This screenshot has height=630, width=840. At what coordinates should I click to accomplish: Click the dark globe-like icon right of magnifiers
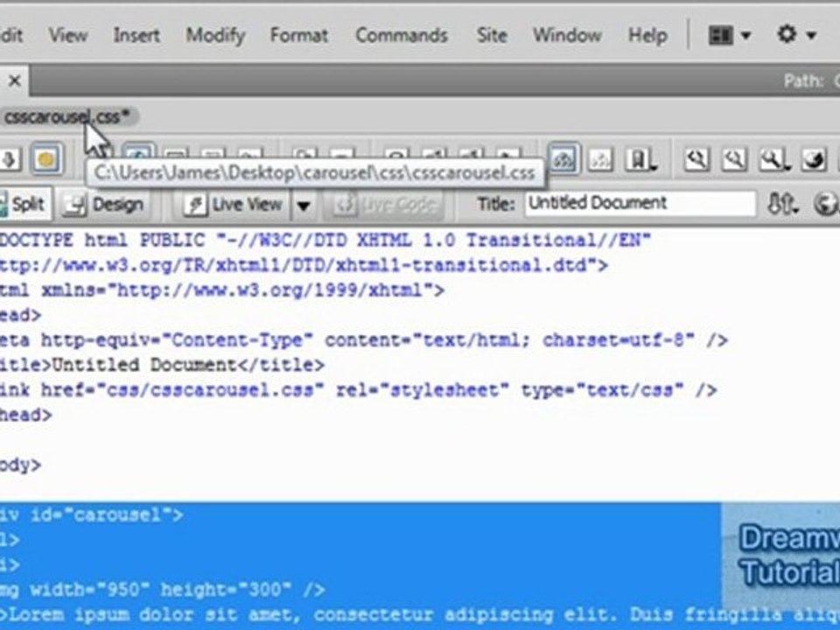(x=815, y=159)
